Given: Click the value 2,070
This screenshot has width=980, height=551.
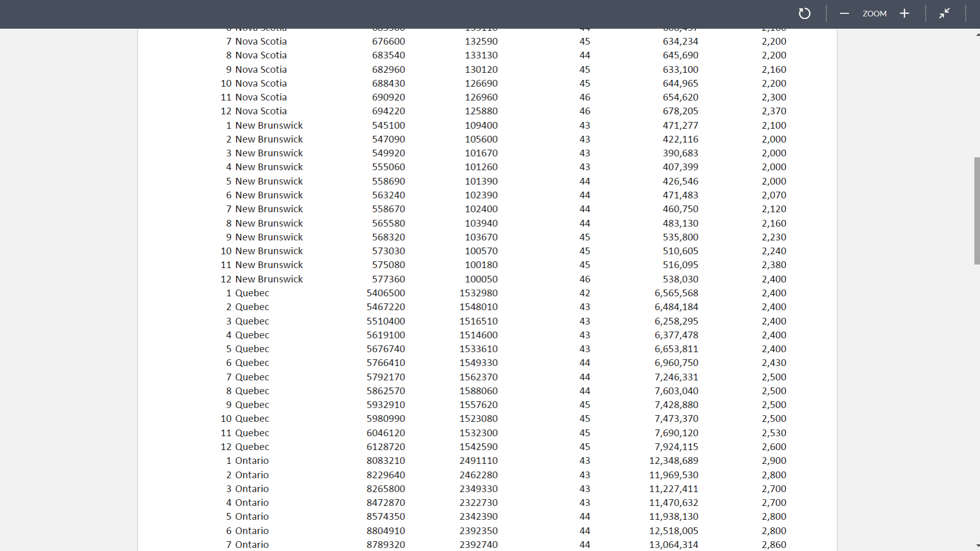Looking at the screenshot, I should pyautogui.click(x=774, y=195).
